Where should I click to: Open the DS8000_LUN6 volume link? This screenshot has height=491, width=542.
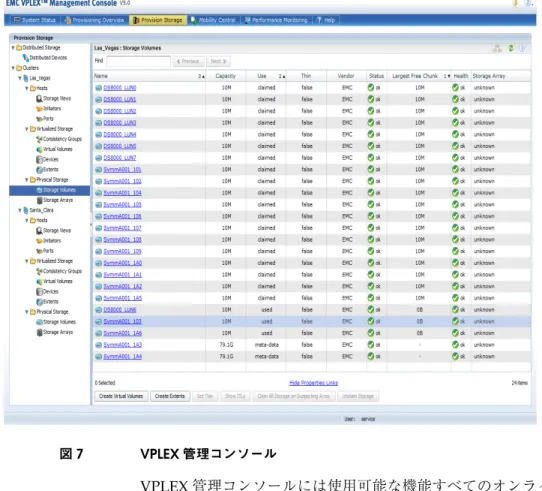pos(120,310)
